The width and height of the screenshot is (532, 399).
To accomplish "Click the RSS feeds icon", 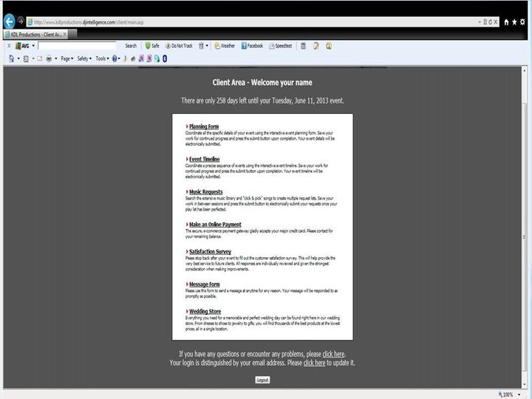I will coord(26,58).
